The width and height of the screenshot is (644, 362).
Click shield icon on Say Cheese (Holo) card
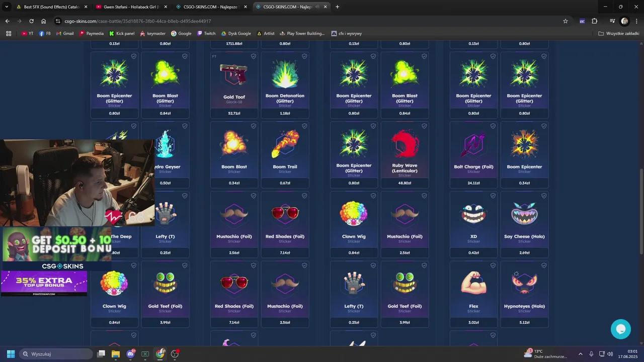tap(544, 196)
